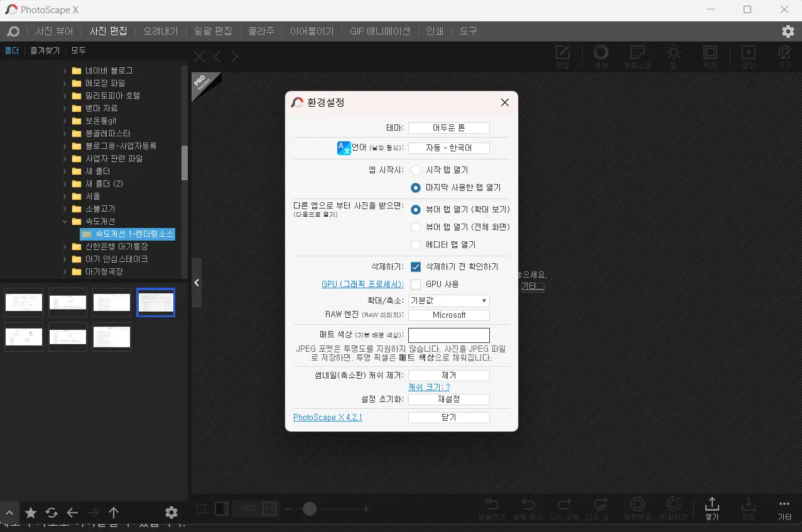Open the 도구 (Tools) panel
Screen dimensions: 802x532
coord(784,57)
